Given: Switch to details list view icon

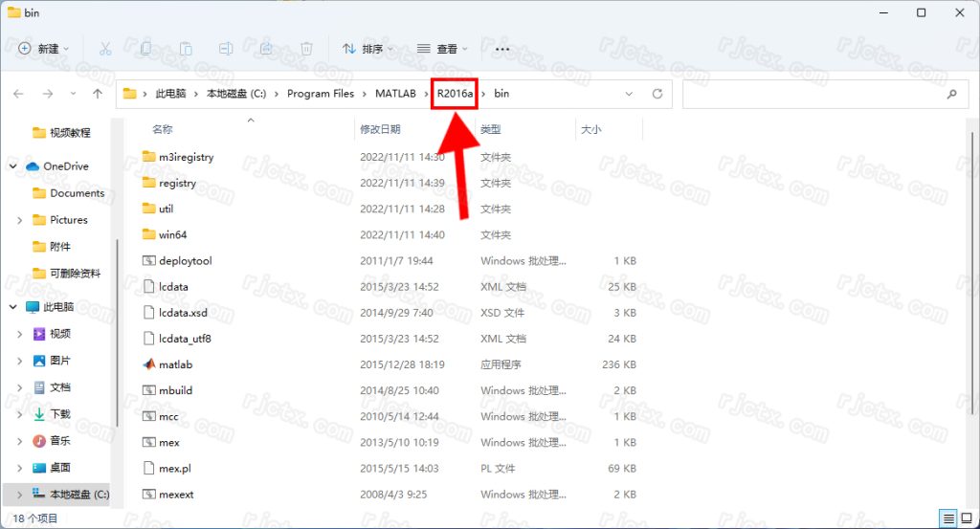Looking at the screenshot, I should click(947, 518).
